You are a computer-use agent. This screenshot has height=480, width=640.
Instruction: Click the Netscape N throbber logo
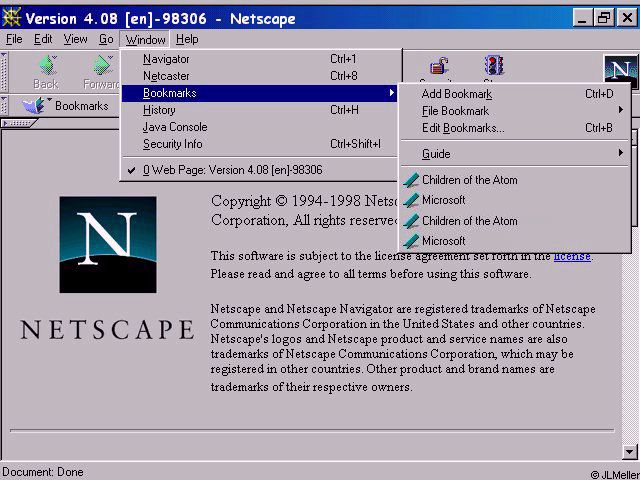620,71
